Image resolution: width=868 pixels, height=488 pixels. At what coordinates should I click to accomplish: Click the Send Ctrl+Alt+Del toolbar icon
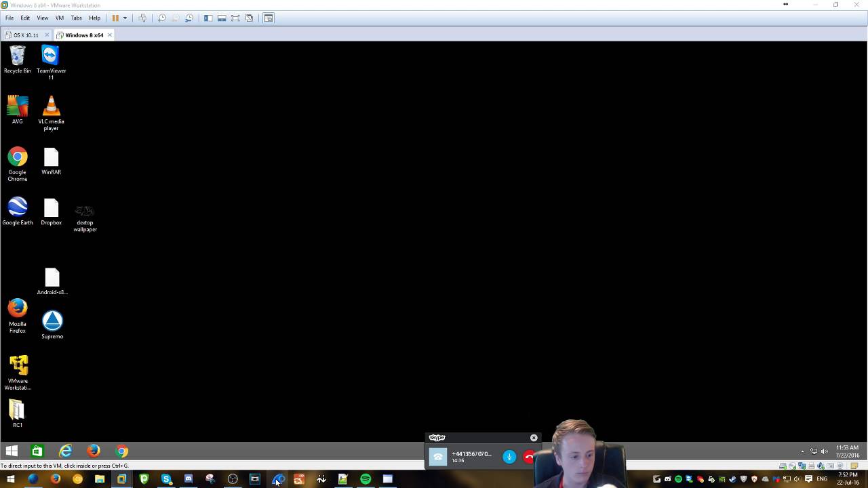coord(142,18)
